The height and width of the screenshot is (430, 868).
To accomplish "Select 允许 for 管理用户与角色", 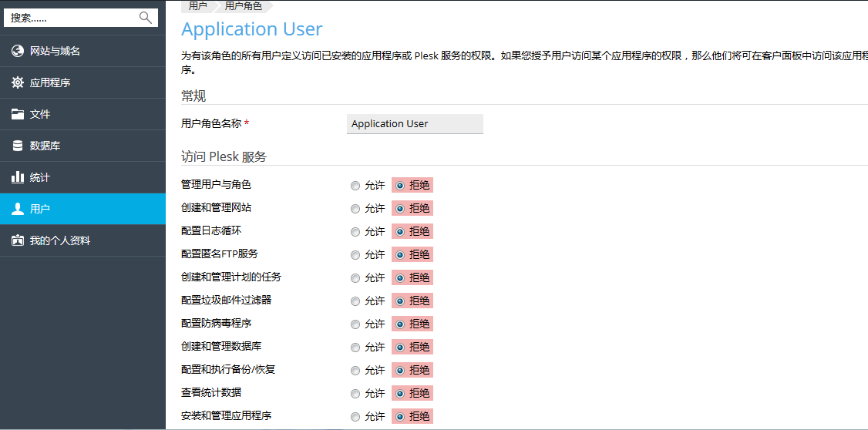I will 355,186.
